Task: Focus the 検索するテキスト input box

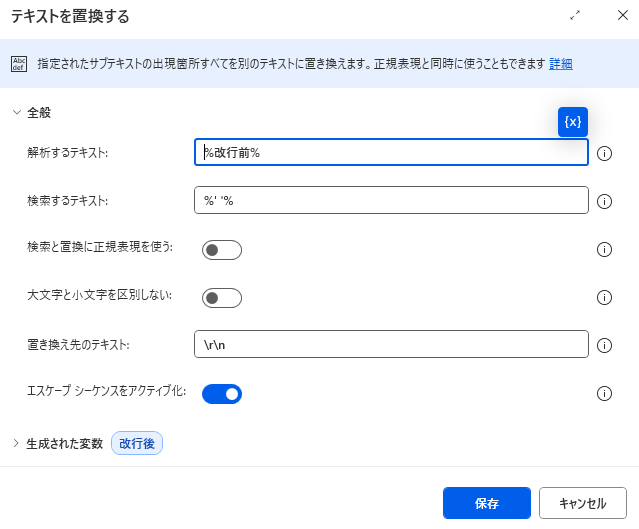Action: click(390, 201)
